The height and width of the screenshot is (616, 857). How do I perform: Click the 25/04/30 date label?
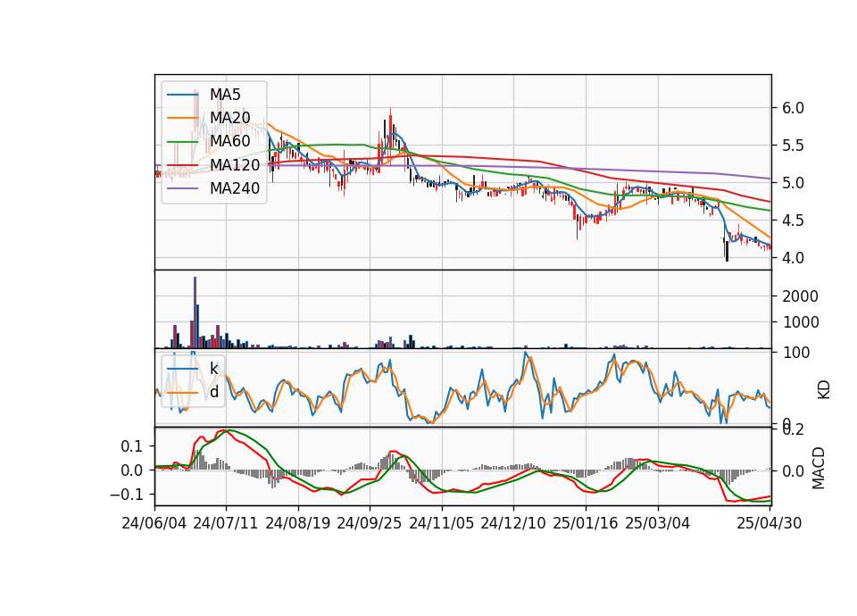pos(770,523)
